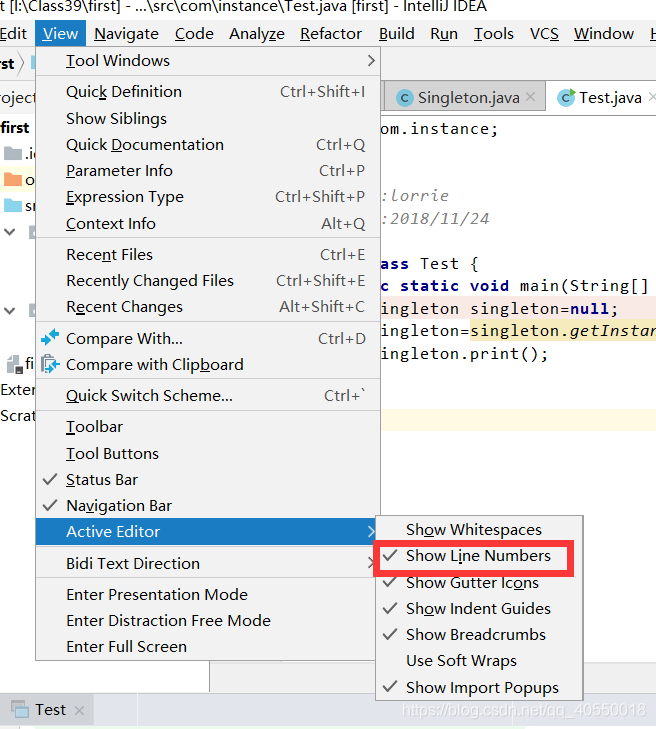Click the orange folder icon in project tree
Image resolution: width=656 pixels, height=729 pixels.
(13, 179)
